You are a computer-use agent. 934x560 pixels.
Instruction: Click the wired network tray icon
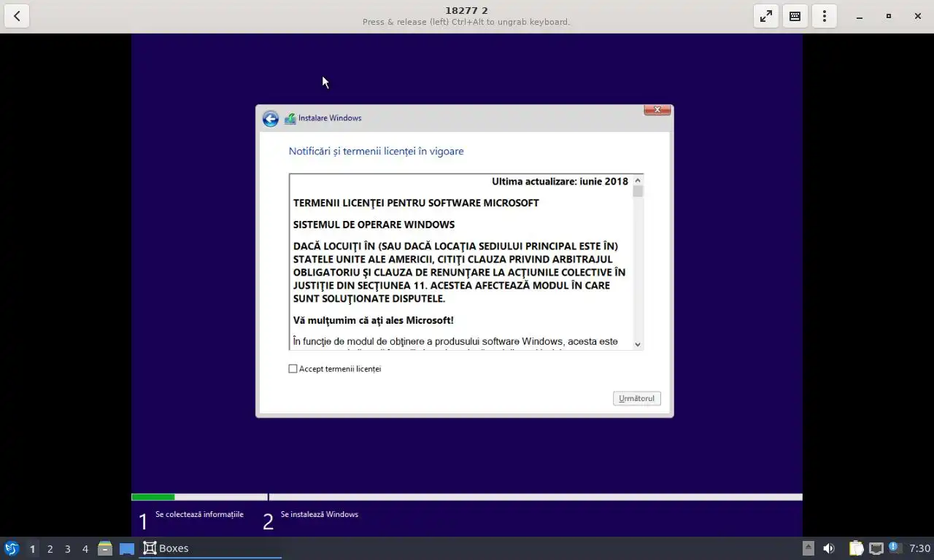876,548
